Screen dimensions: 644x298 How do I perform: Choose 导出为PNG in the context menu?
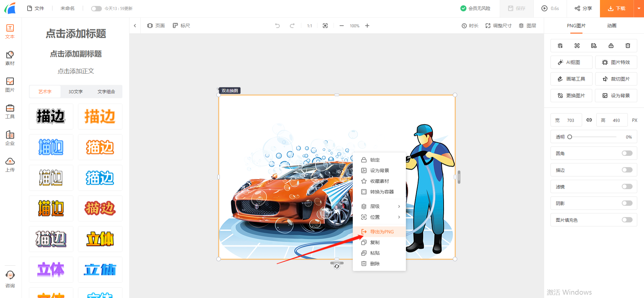379,231
